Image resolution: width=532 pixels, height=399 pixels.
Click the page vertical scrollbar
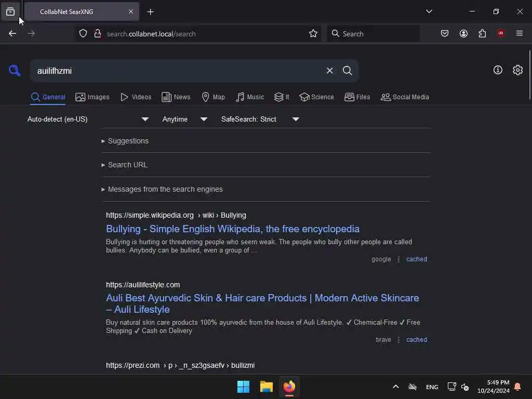[529, 75]
